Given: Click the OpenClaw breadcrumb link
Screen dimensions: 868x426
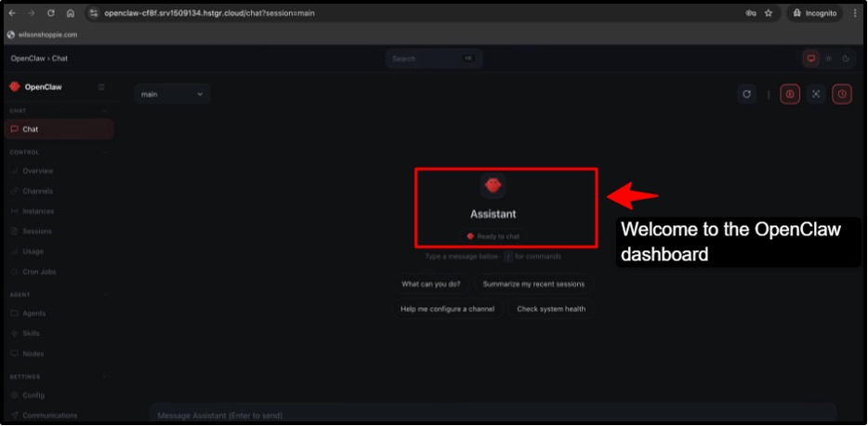Looking at the screenshot, I should pos(28,59).
